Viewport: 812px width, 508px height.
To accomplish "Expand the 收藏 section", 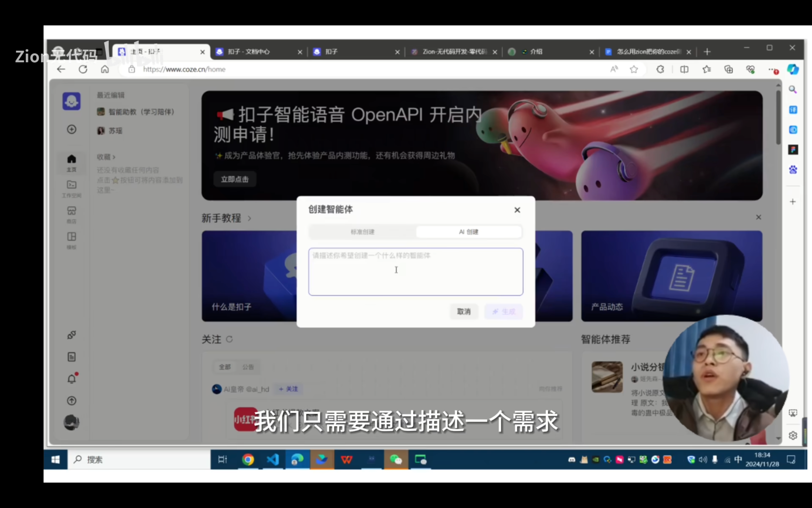I will [x=106, y=157].
